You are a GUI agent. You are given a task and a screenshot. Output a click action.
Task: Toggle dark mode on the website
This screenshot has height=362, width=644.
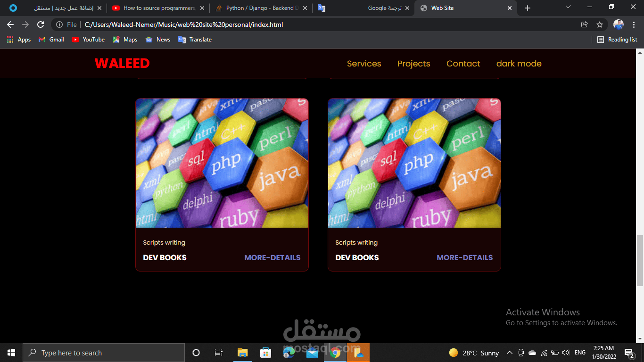[x=519, y=64]
